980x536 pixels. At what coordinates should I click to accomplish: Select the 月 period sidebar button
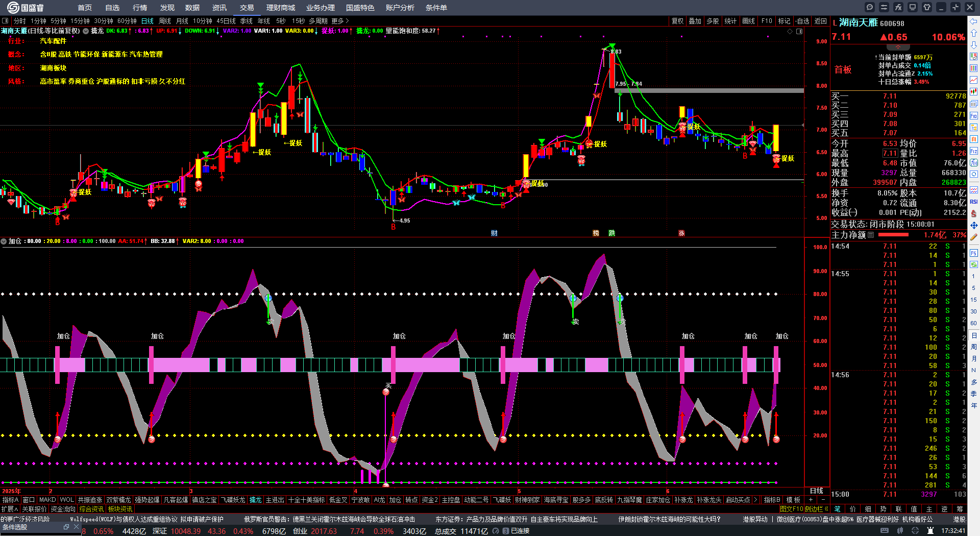[x=974, y=359]
